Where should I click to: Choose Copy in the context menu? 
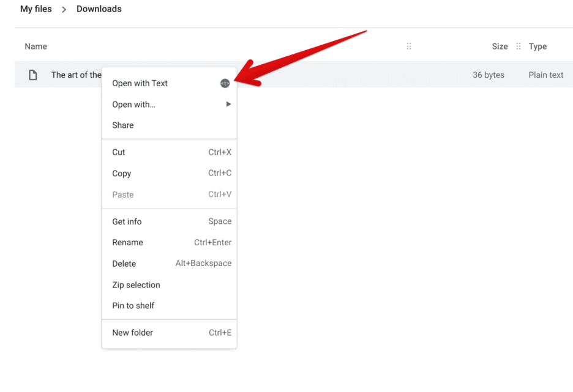click(169, 173)
